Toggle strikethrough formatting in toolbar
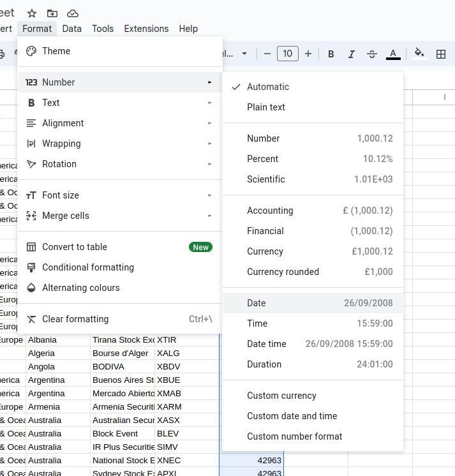Image resolution: width=455 pixels, height=476 pixels. [x=371, y=54]
